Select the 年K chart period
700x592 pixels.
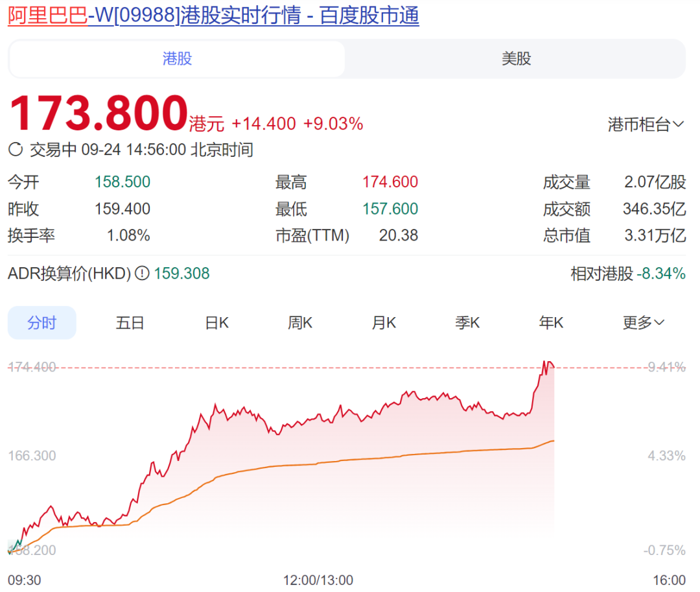coord(551,322)
